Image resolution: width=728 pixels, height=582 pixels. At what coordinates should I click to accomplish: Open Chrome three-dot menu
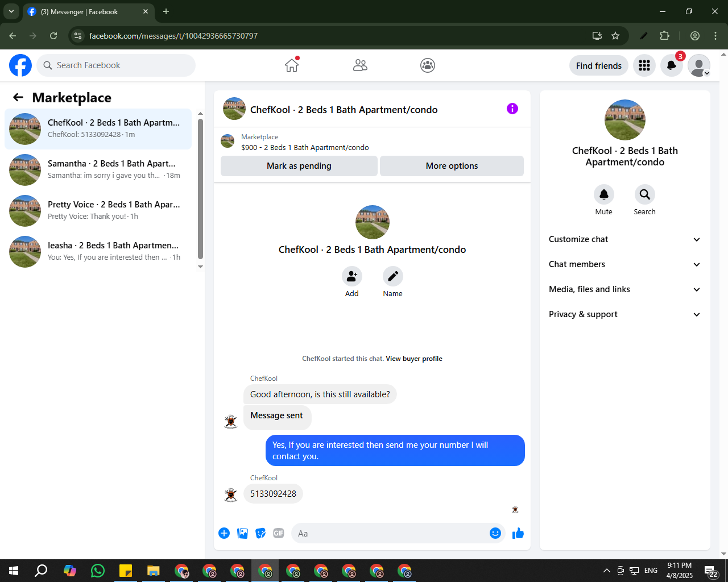715,36
